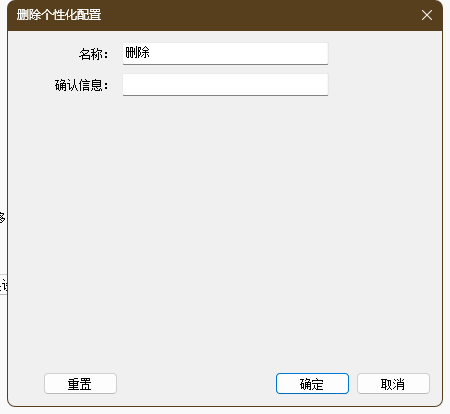Close the 删除个性化配置 dialog with X

pos(427,15)
